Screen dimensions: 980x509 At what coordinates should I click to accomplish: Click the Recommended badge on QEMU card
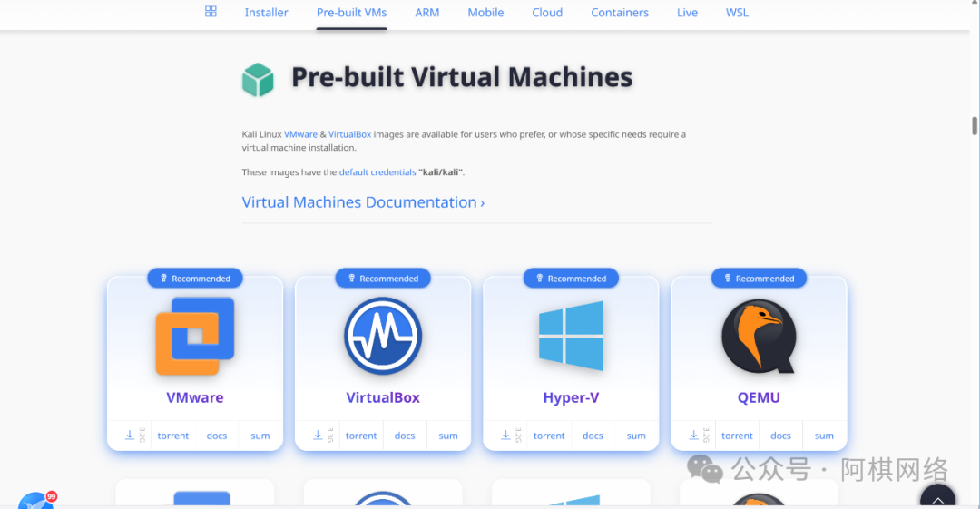[x=759, y=279]
